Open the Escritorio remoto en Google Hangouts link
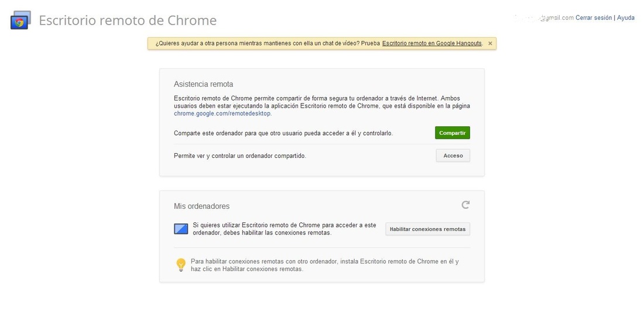The height and width of the screenshot is (313, 644). [432, 43]
